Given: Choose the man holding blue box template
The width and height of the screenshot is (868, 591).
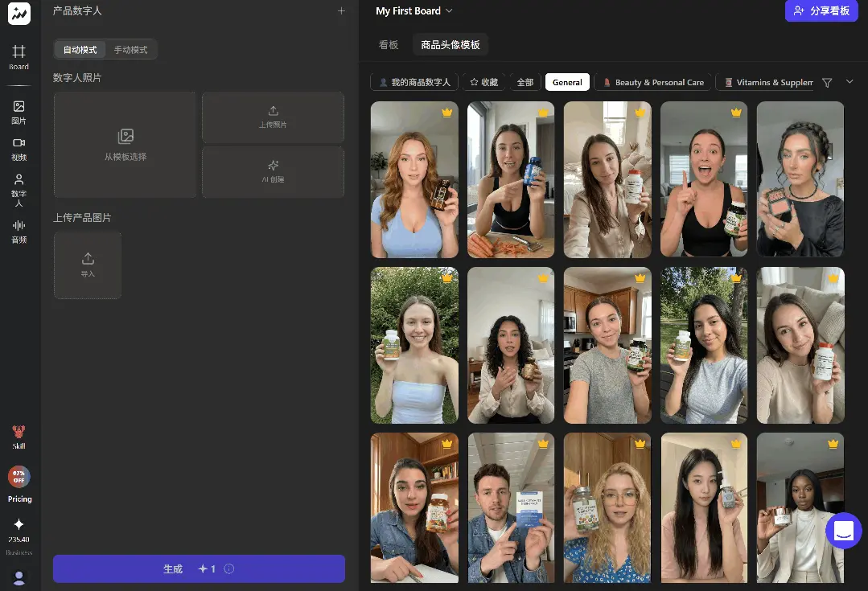Looking at the screenshot, I should 511,507.
